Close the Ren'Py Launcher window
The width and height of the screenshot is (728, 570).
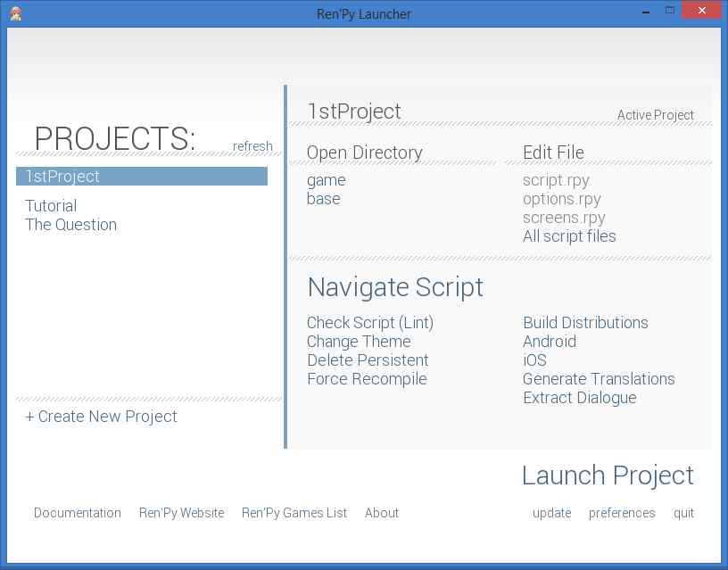(701, 10)
